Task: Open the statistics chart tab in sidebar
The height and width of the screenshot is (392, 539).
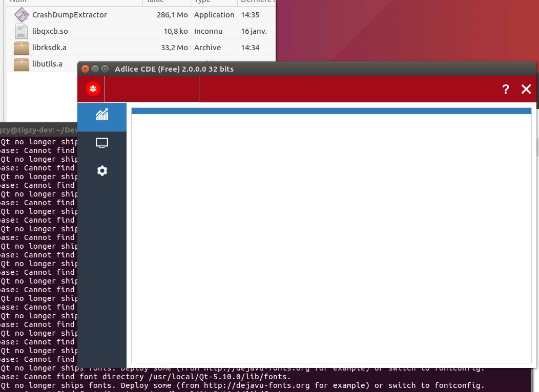Action: click(x=102, y=117)
